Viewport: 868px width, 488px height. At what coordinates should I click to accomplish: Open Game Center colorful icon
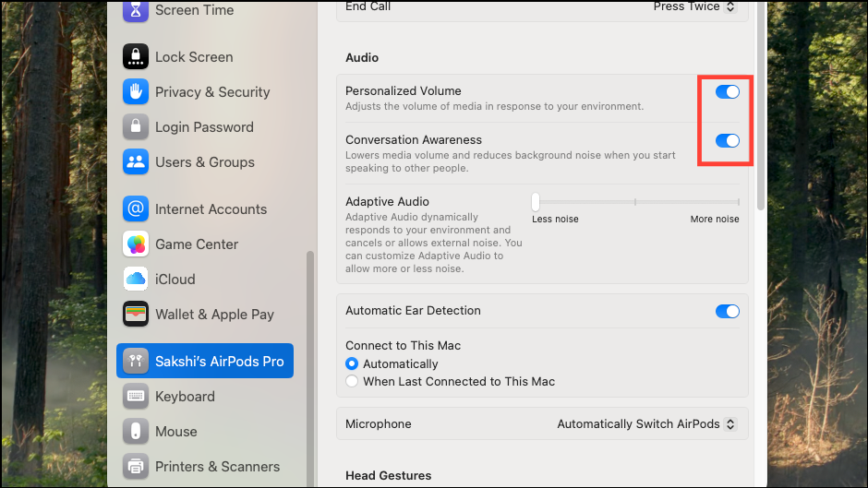[136, 244]
